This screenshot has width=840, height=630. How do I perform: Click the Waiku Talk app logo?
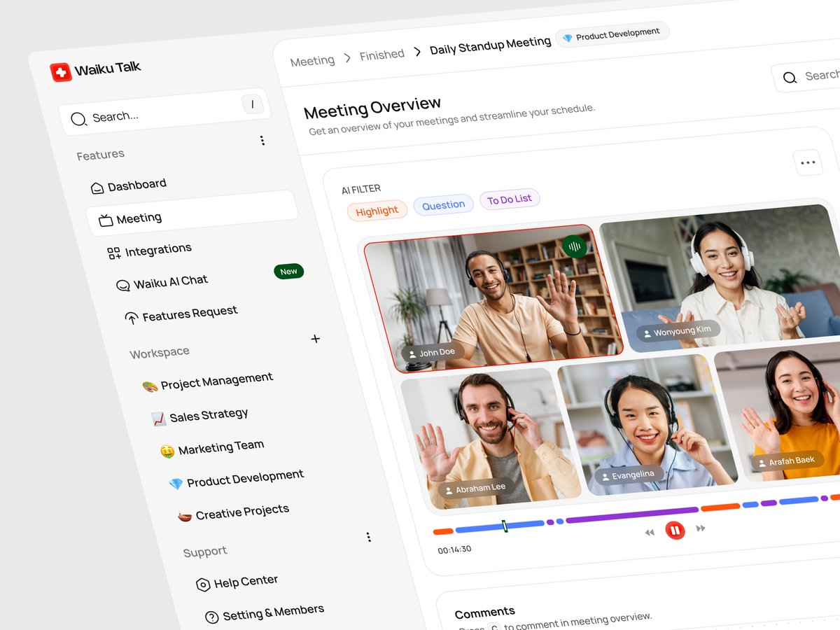click(62, 69)
